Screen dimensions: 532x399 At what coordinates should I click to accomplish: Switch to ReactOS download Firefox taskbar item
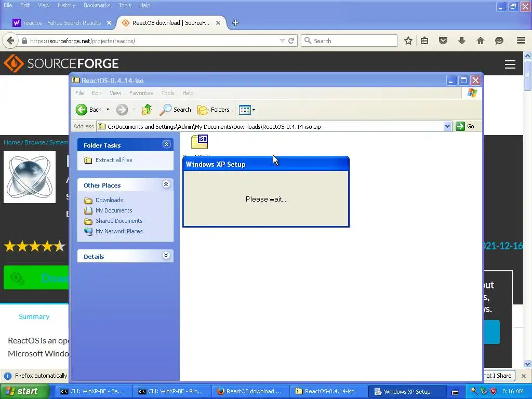tap(250, 391)
